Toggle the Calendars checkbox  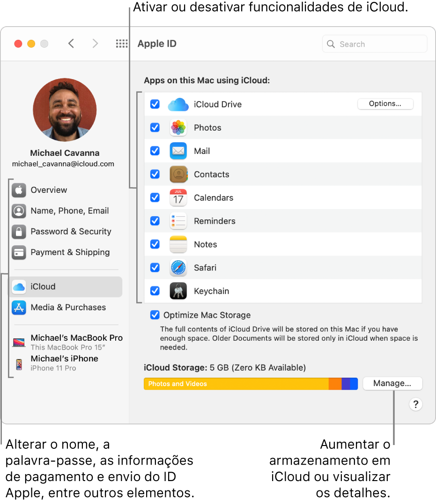click(155, 197)
